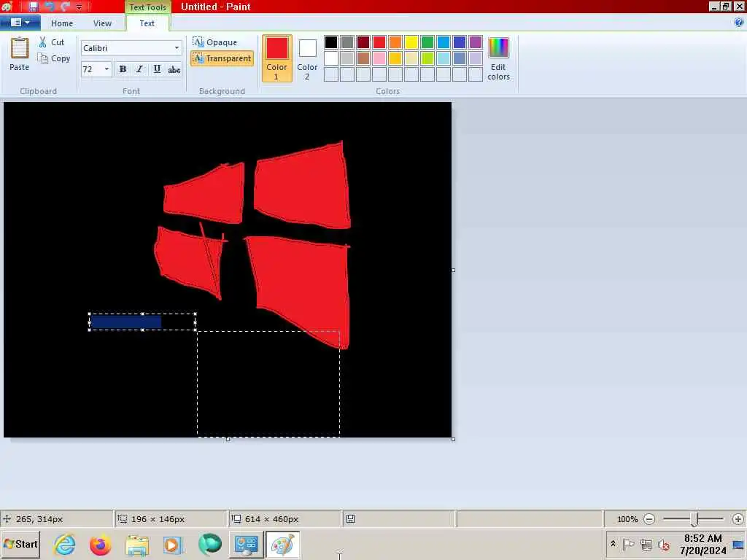This screenshot has width=747, height=560.
Task: Launch Firefox from taskbar
Action: 101,545
